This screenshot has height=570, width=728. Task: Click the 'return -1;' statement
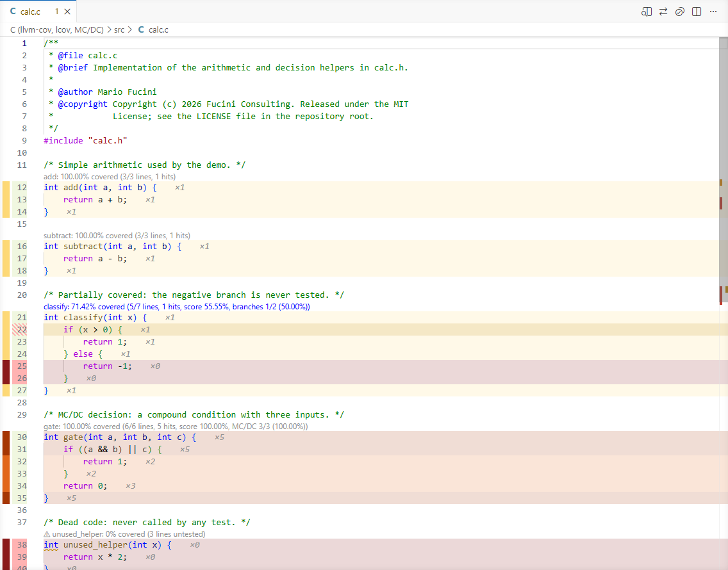coord(108,366)
